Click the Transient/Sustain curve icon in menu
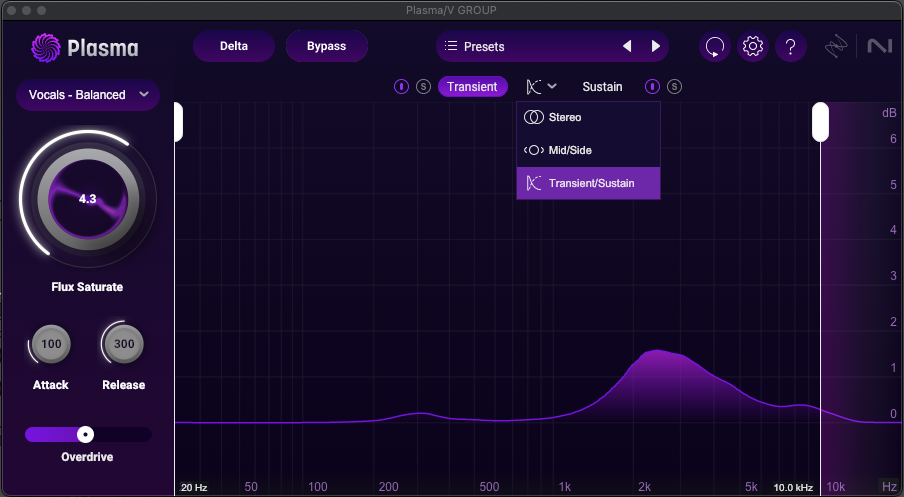Image resolution: width=904 pixels, height=497 pixels. pyautogui.click(x=533, y=183)
